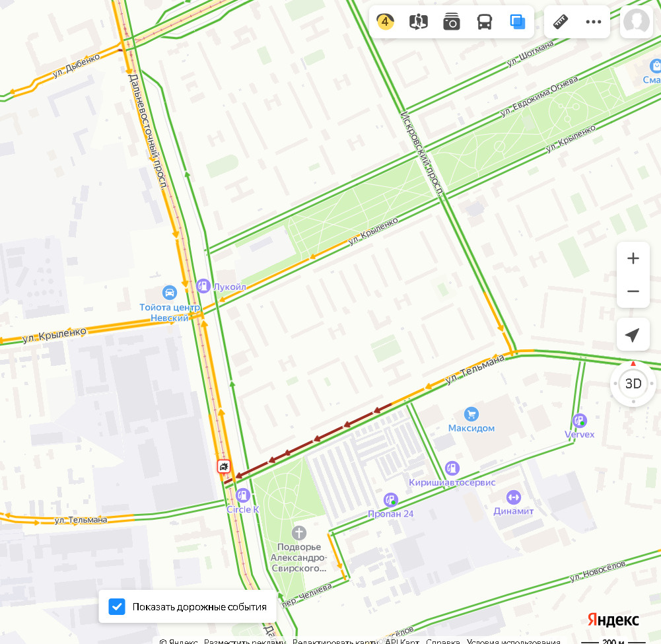Toggle the 3D tilt compass control

click(633, 383)
